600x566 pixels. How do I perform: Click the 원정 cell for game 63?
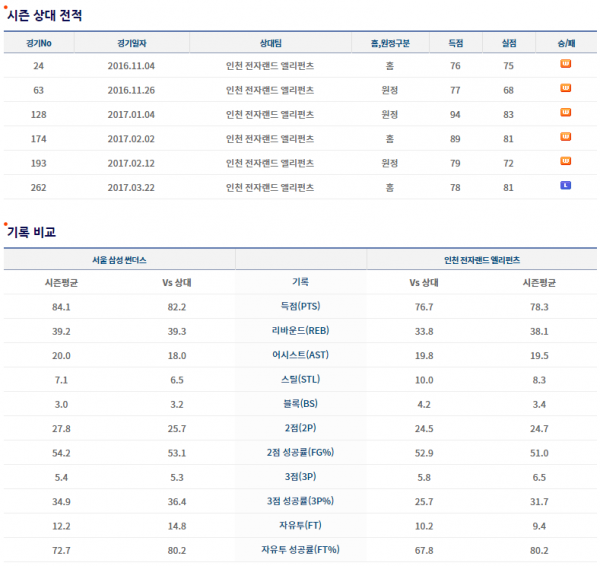coord(390,90)
